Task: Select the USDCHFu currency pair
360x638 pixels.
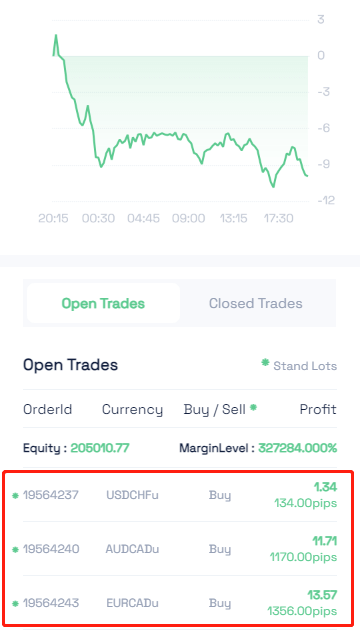Action: (132, 495)
